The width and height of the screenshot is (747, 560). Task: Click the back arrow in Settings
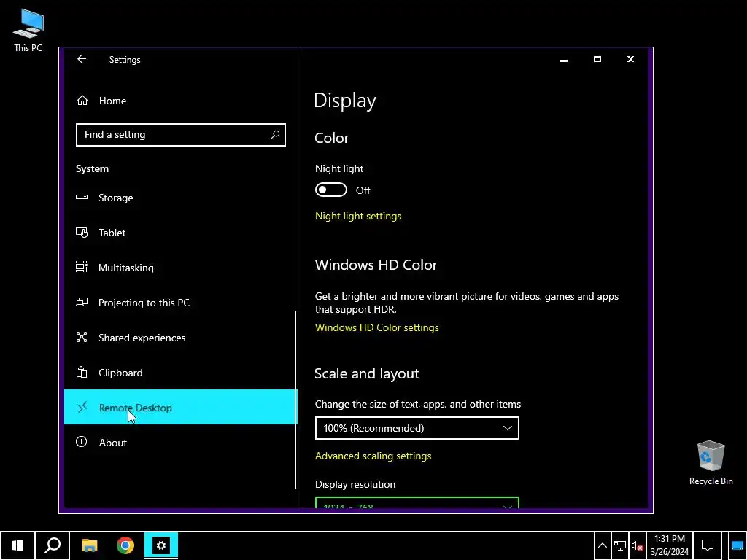82,59
